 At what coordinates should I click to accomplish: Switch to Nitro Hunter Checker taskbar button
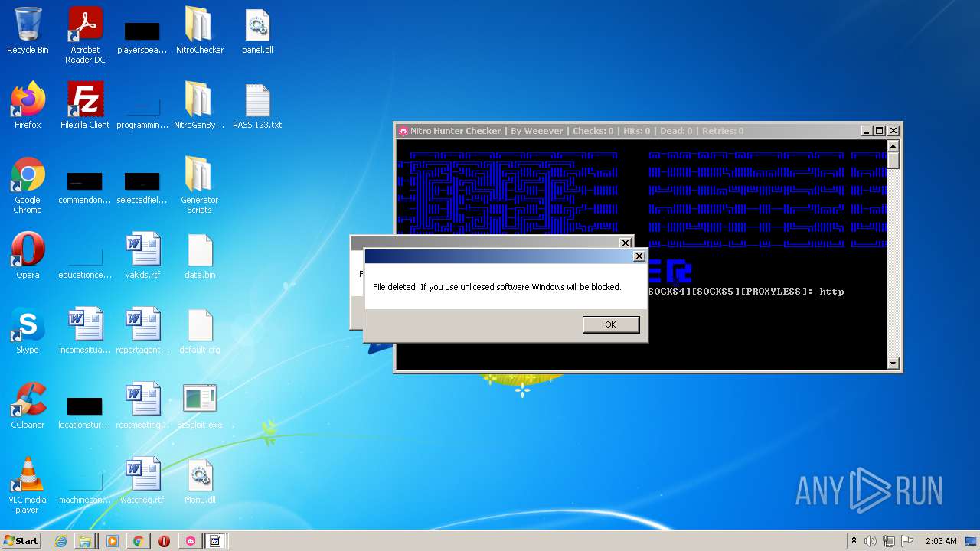190,541
